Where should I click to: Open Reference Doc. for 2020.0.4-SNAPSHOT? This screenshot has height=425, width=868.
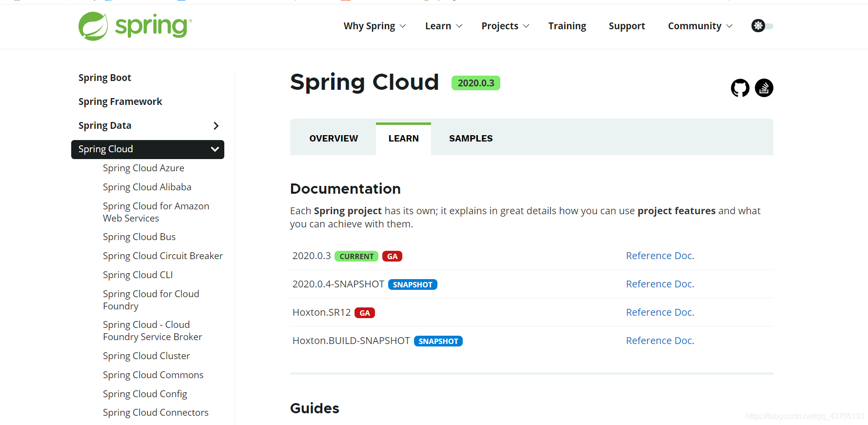(x=660, y=284)
